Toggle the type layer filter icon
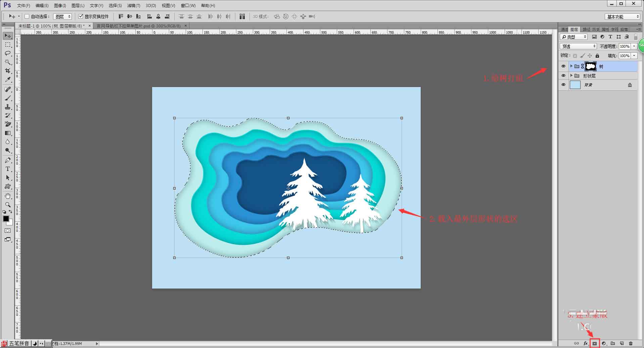The width and height of the screenshot is (644, 348). pos(610,37)
